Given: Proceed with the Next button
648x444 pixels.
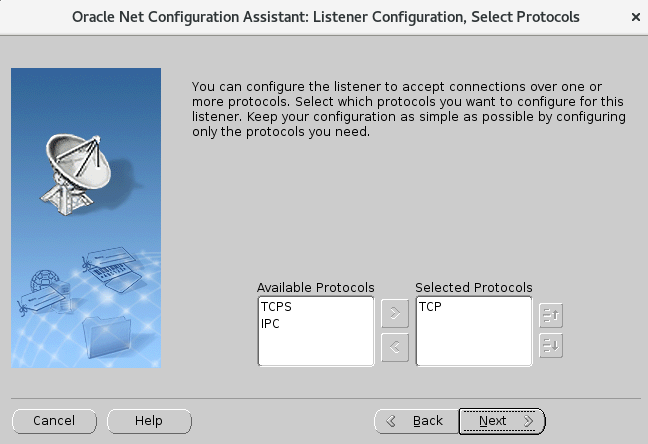Looking at the screenshot, I should pos(502,421).
